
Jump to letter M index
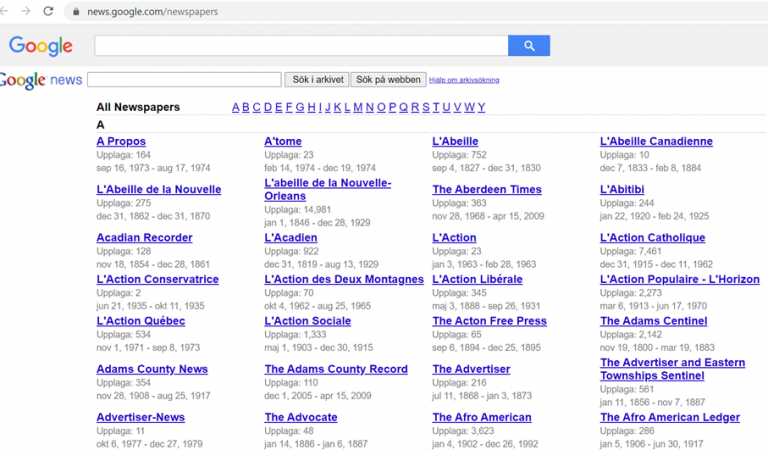coord(358,107)
